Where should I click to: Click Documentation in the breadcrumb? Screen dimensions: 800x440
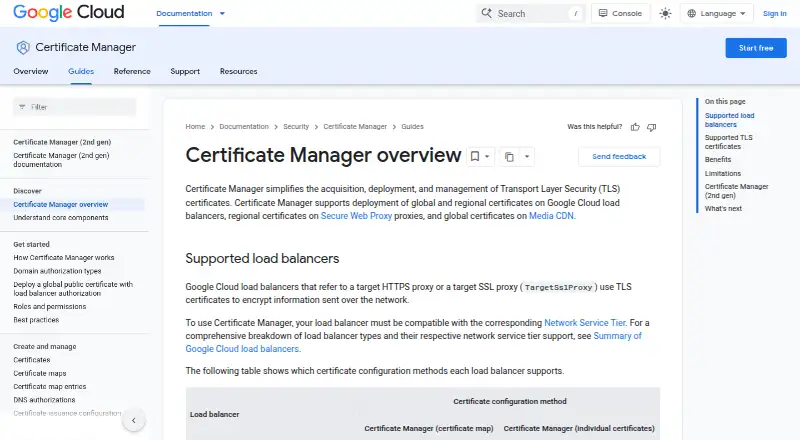pos(244,127)
